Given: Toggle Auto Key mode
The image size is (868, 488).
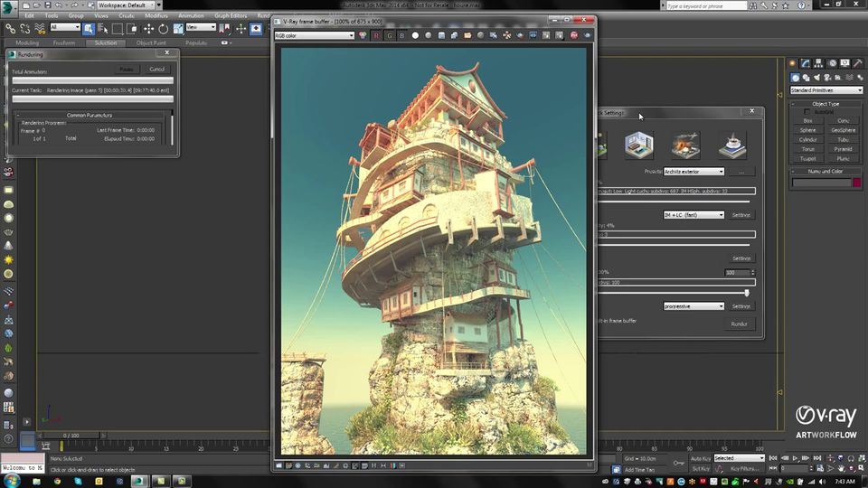Looking at the screenshot, I should pyautogui.click(x=700, y=459).
